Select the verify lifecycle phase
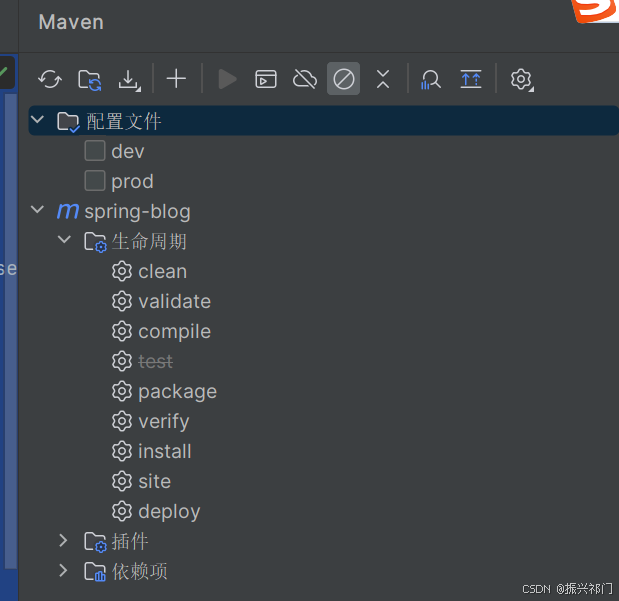Image resolution: width=619 pixels, height=601 pixels. [x=164, y=422]
